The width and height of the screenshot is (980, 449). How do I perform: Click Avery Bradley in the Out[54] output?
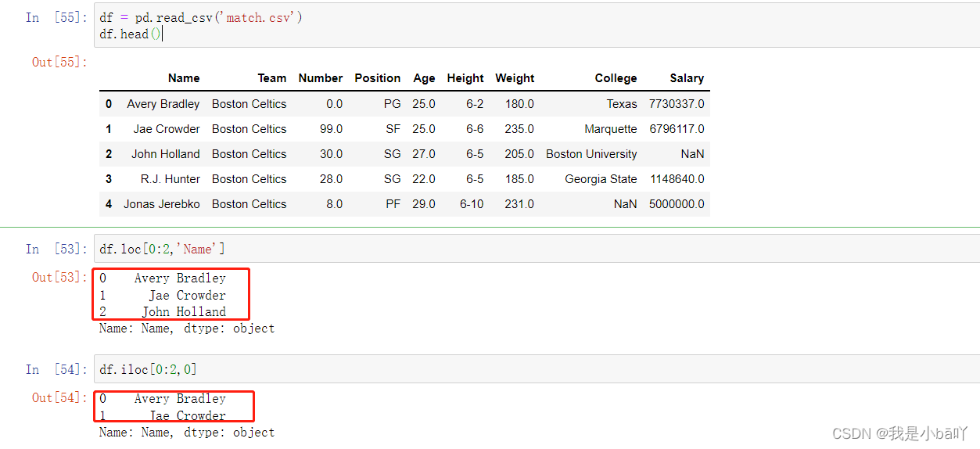(180, 399)
